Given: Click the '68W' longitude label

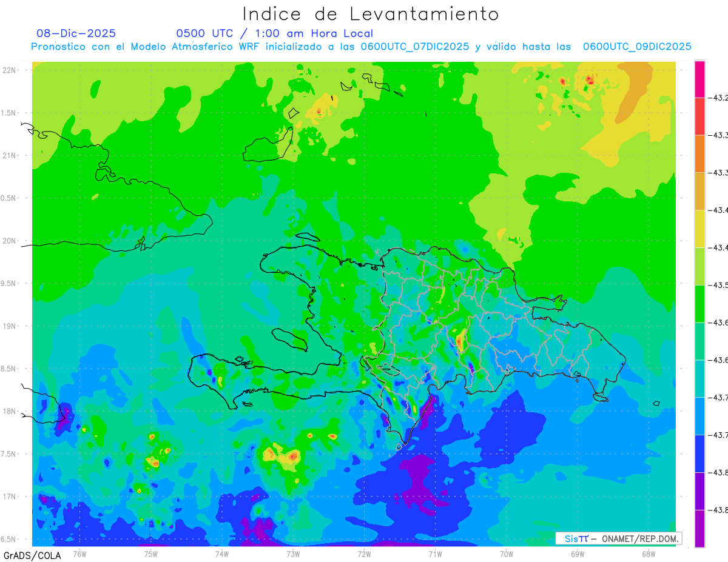Looking at the screenshot, I should tap(648, 554).
